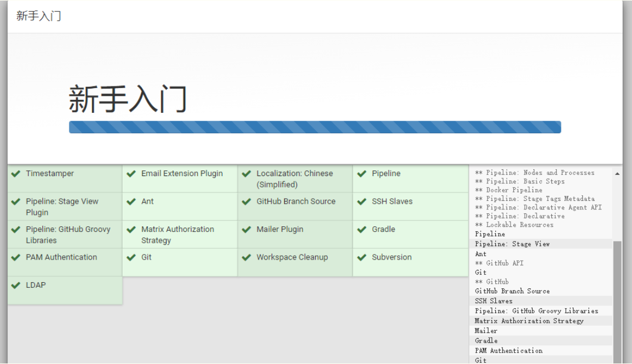
Task: Select the Subversion label
Action: 392,257
